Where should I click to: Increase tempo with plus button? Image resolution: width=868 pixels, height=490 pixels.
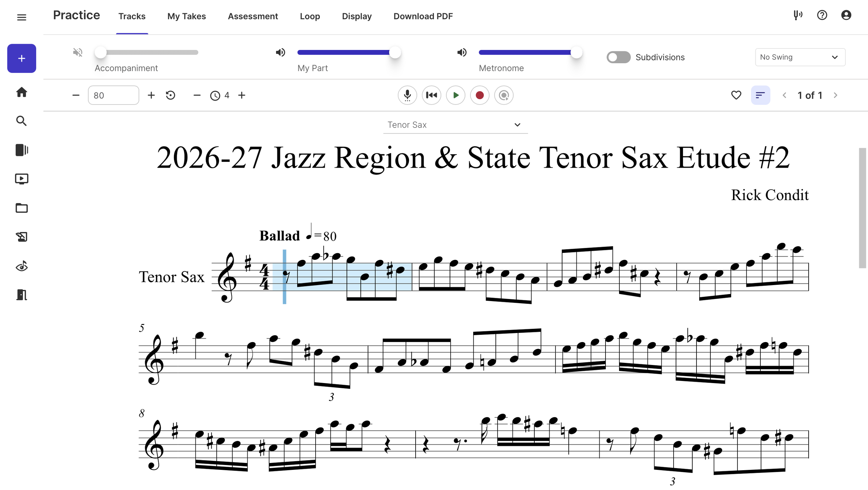(151, 95)
